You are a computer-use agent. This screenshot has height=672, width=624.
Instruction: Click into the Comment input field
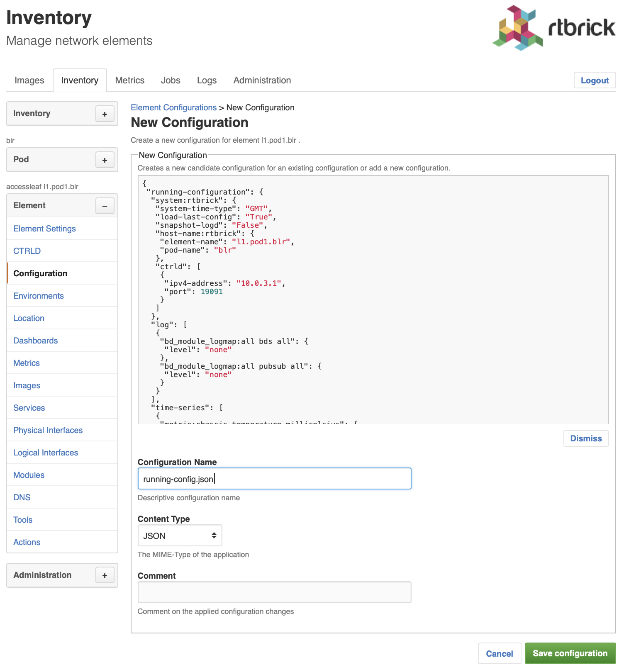(274, 592)
